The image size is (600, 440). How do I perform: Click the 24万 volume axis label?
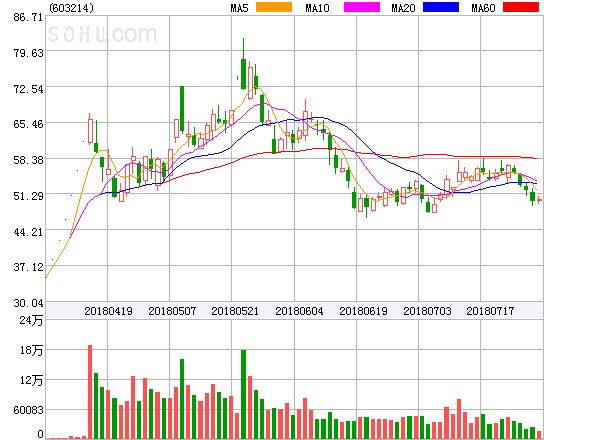[31, 320]
